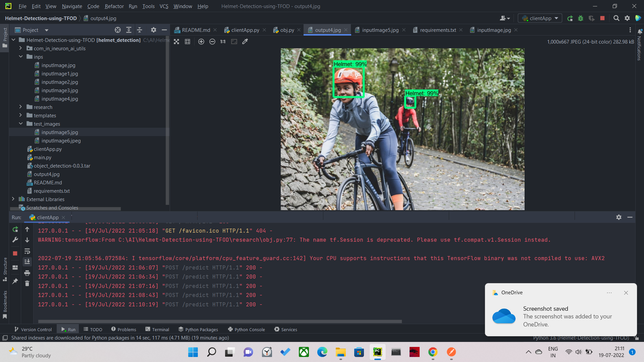Select the color picker eyedropper tool
This screenshot has width=644, height=362.
(245, 42)
